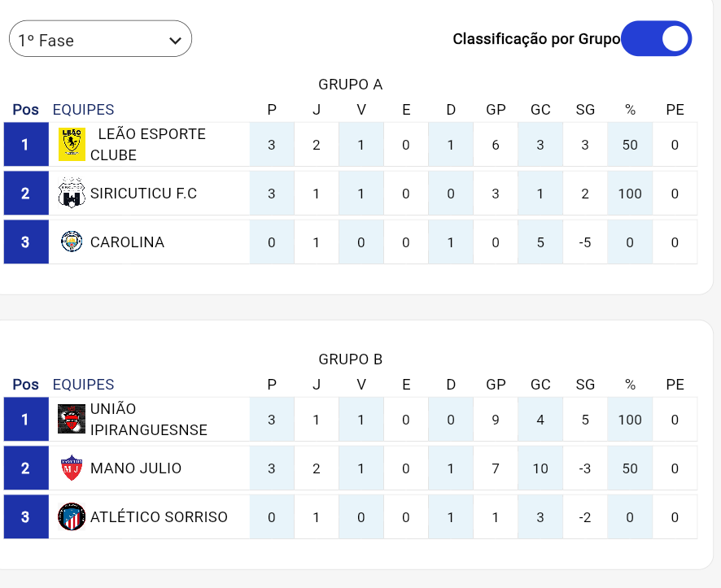Screen dimensions: 721x588
Task: Click the União Ipiranguesnse team logo
Action: (72, 419)
